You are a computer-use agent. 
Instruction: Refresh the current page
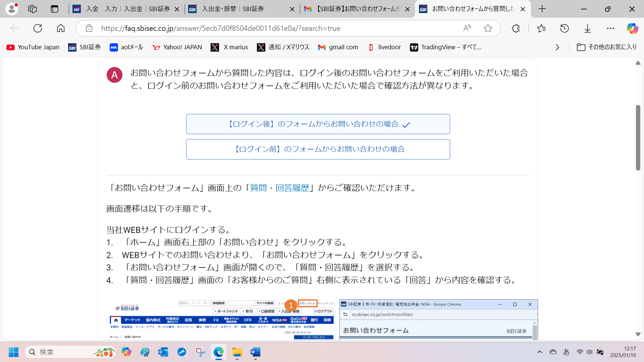pos(38,28)
